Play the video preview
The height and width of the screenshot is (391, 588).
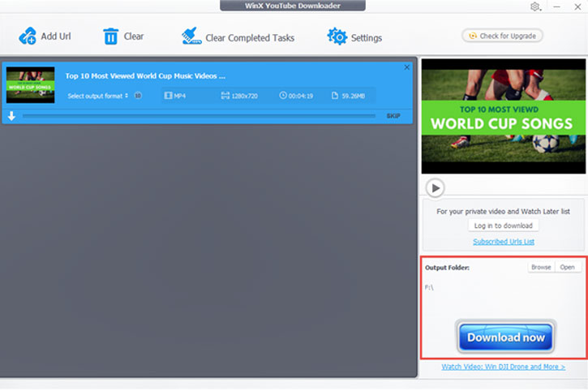click(436, 187)
